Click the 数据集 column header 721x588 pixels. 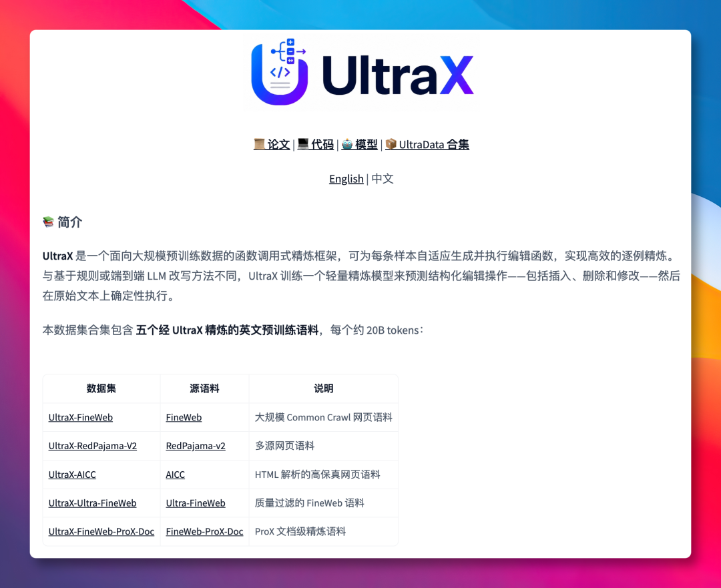(x=101, y=388)
